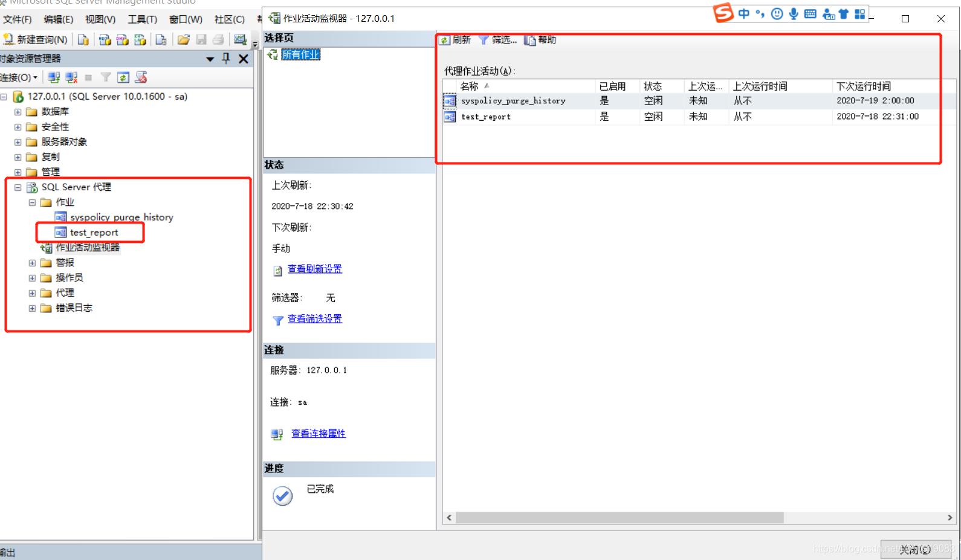
Task: Open the 查看连接属性 link
Action: [319, 433]
